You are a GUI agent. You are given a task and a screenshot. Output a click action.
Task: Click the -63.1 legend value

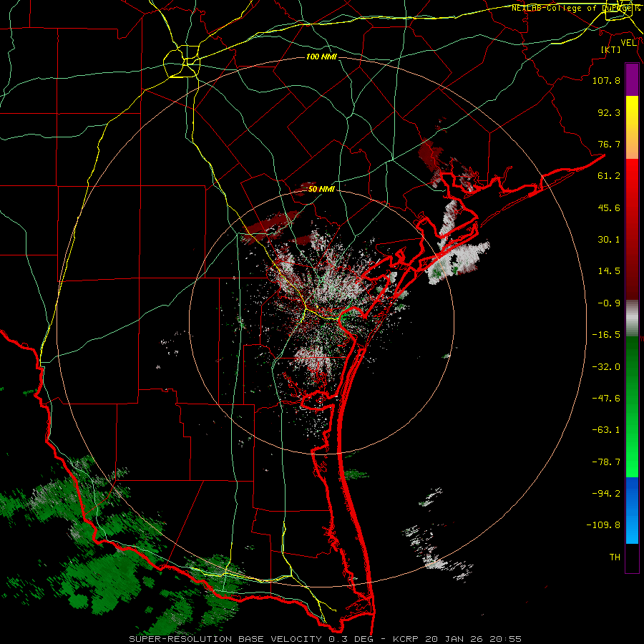(606, 430)
